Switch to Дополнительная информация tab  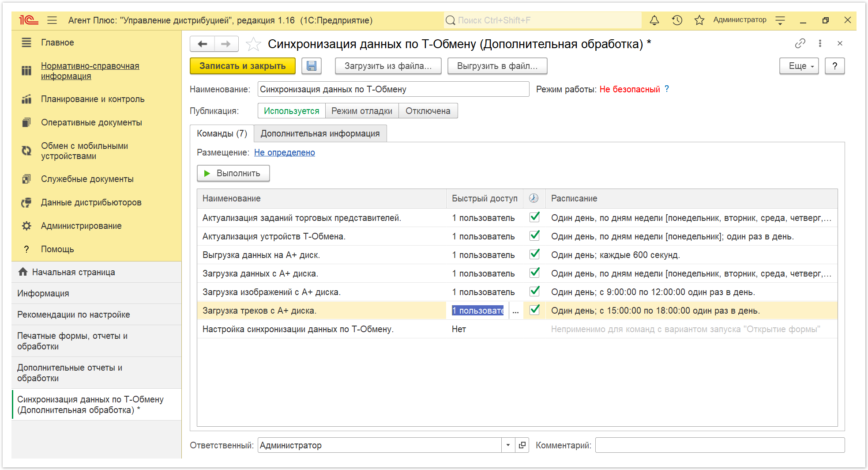[320, 133]
